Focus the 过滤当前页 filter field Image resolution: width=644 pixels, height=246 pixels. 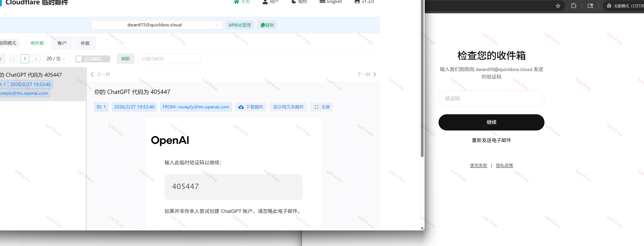pyautogui.click(x=169, y=59)
